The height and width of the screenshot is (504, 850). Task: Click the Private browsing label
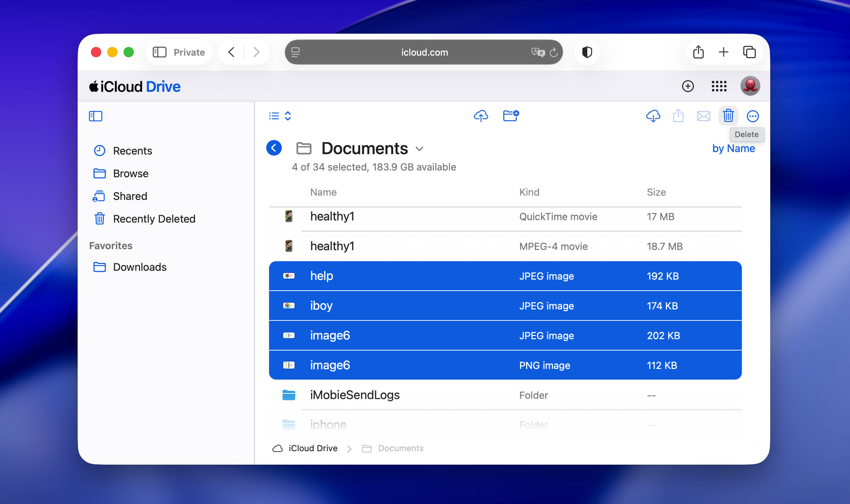pos(189,52)
